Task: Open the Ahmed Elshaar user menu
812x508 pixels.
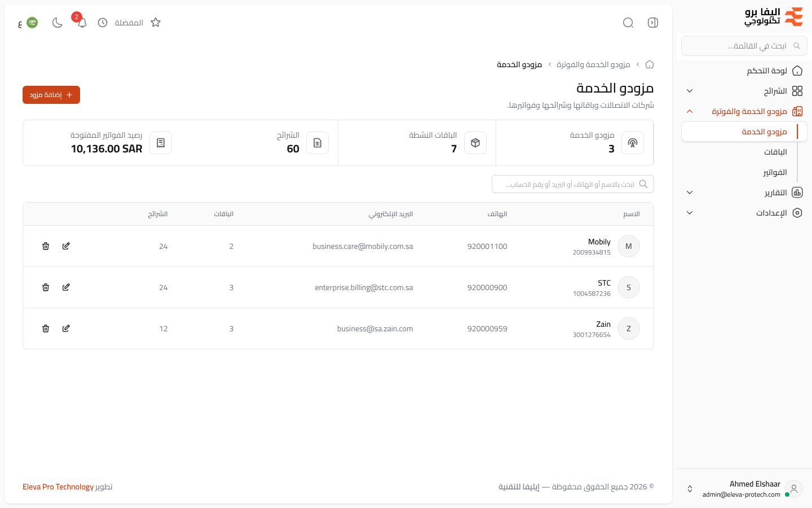Action: pos(744,489)
